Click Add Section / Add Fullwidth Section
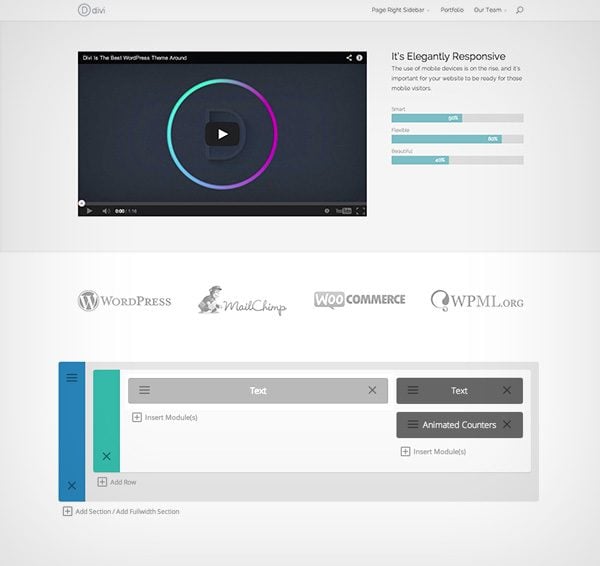Screen dimensions: 600x566 pyautogui.click(x=121, y=511)
